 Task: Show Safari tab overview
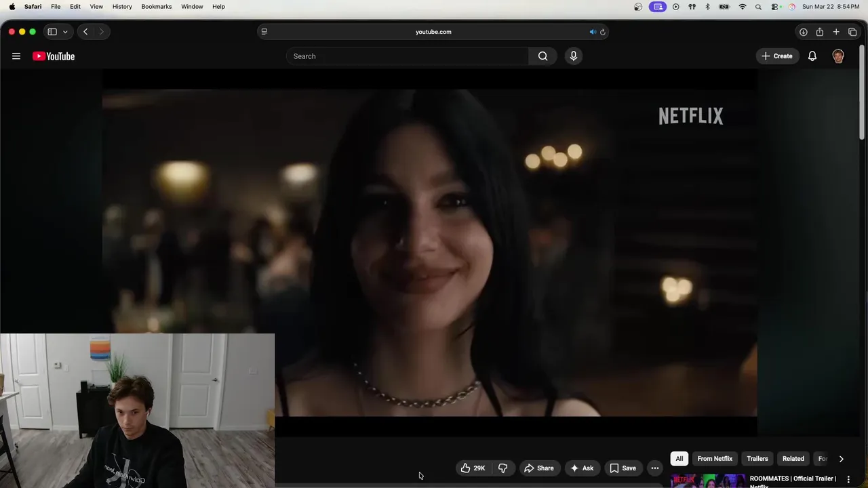[852, 32]
